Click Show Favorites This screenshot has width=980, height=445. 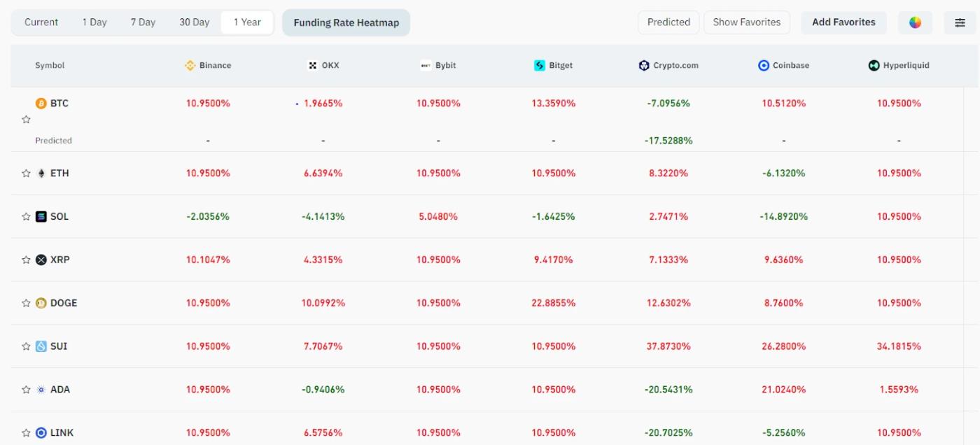[x=747, y=22]
